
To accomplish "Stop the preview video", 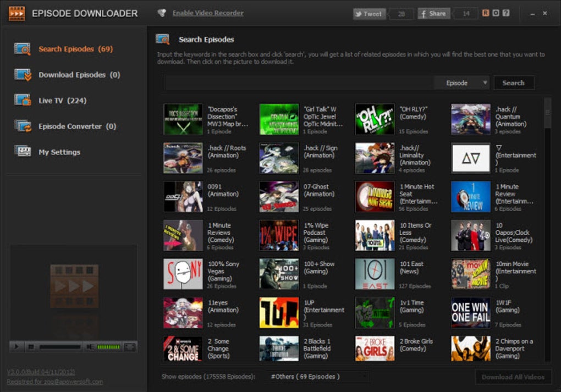I will [x=31, y=346].
